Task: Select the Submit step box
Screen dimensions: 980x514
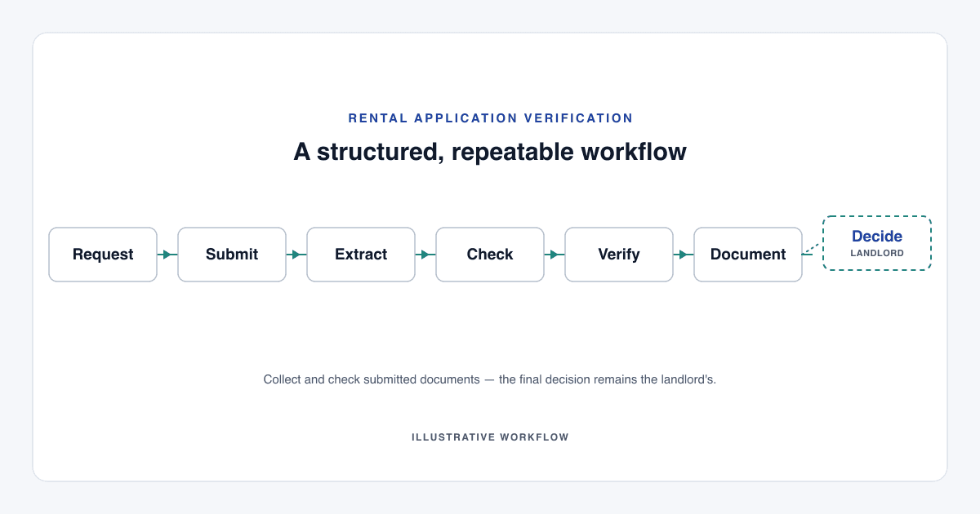Action: (x=232, y=255)
